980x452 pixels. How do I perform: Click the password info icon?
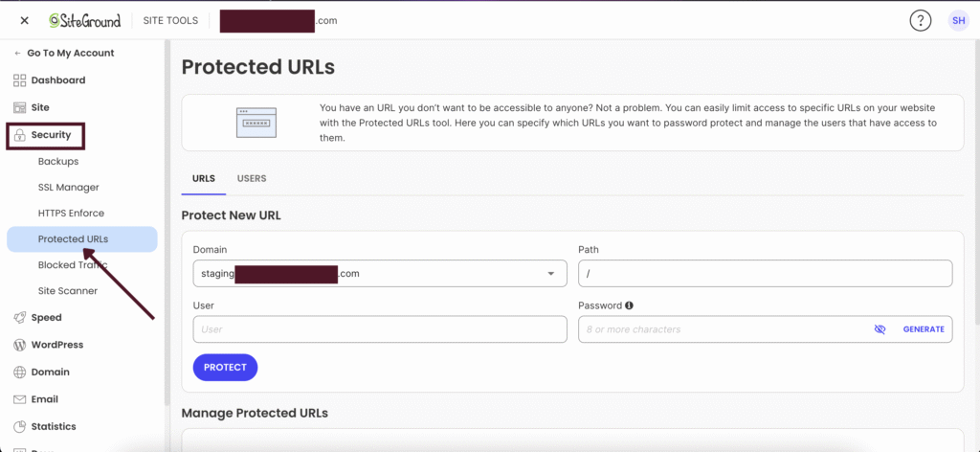(630, 306)
